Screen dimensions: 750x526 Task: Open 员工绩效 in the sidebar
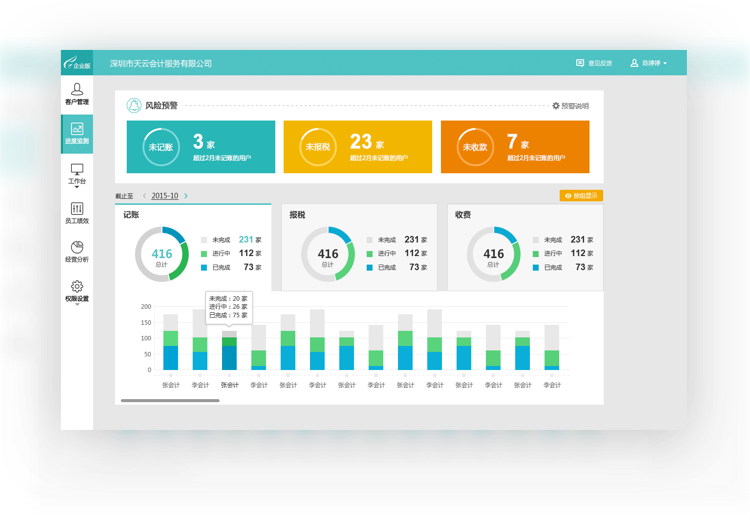(x=77, y=208)
